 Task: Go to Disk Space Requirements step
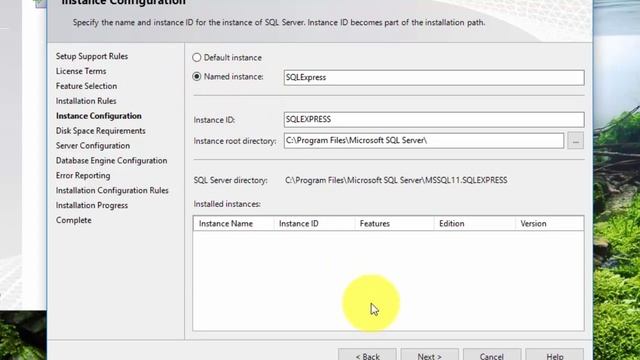coord(101,131)
